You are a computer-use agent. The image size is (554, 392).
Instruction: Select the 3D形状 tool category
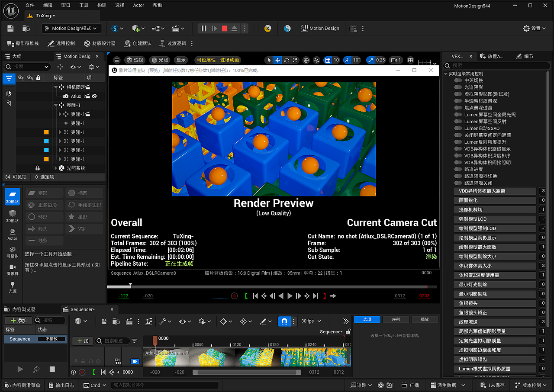12,216
